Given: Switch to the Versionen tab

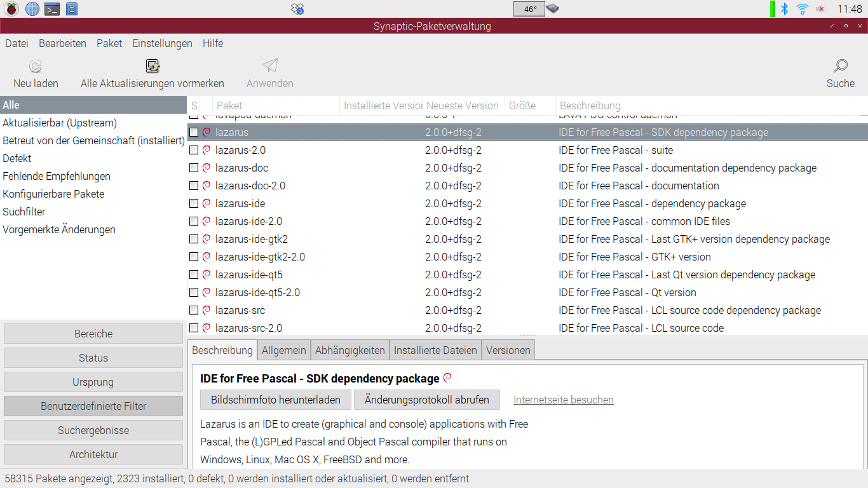Looking at the screenshot, I should (508, 350).
